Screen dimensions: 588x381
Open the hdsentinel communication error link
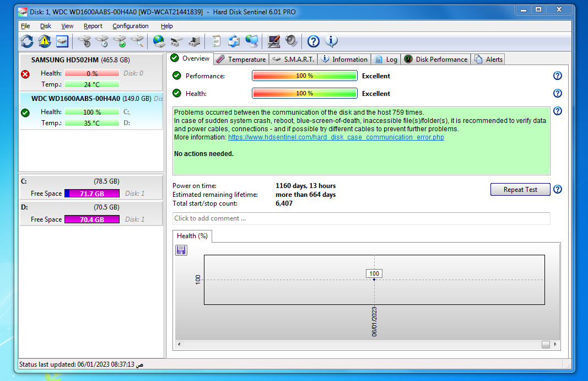(x=336, y=137)
